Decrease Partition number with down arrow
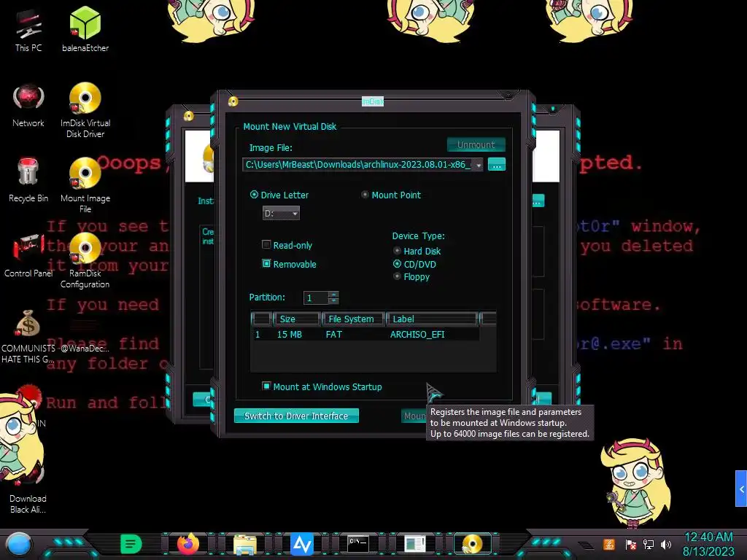This screenshot has height=560, width=747. tap(333, 301)
